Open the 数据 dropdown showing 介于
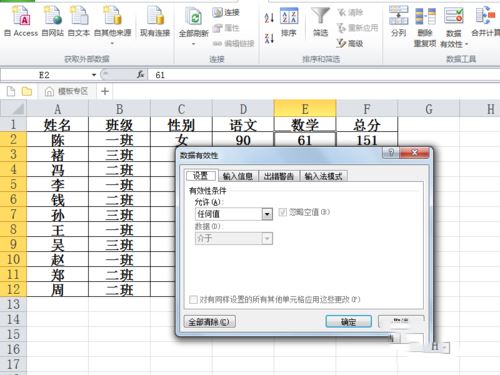The height and width of the screenshot is (375, 500). (234, 238)
